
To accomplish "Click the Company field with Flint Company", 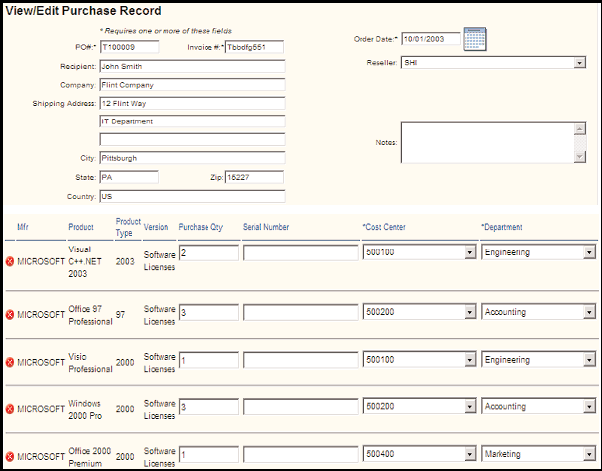I will point(192,85).
